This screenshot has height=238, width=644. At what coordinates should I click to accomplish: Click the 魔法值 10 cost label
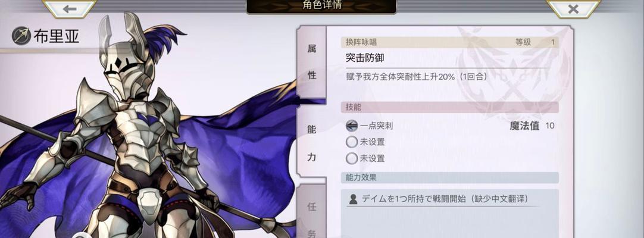[x=532, y=126]
